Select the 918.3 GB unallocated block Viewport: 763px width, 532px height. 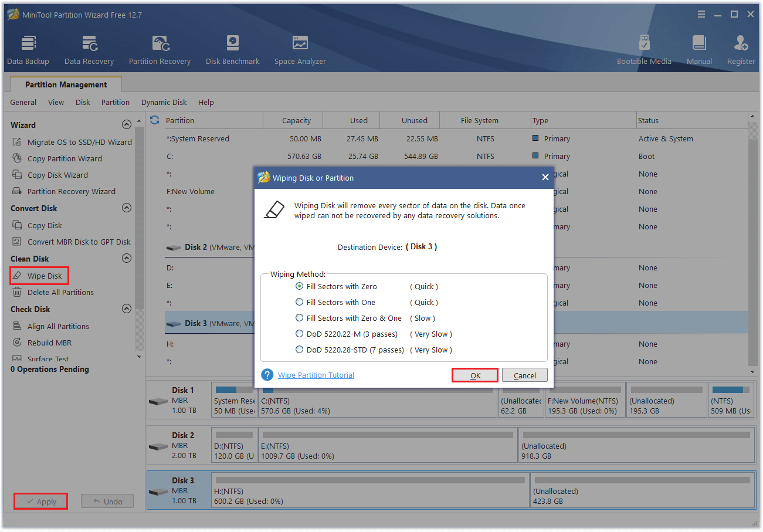[636, 445]
